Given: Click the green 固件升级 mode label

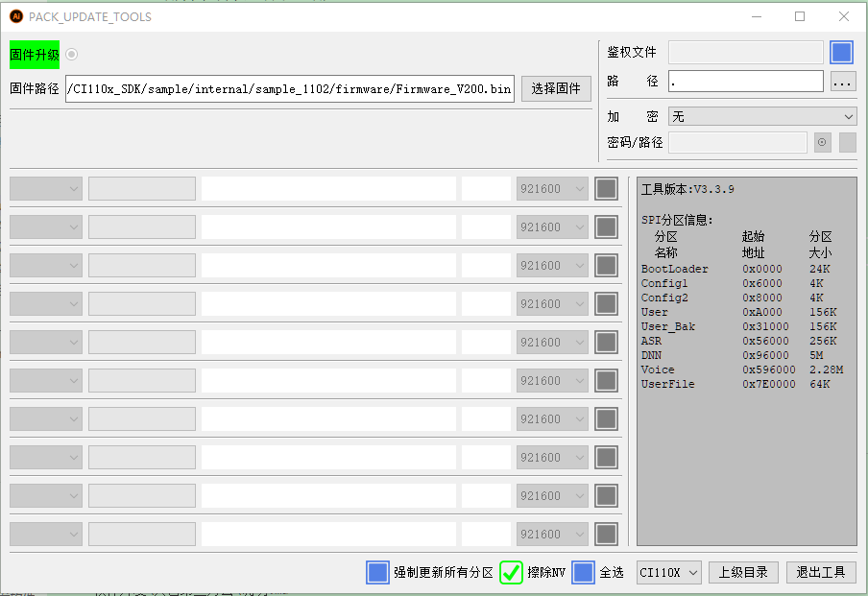Looking at the screenshot, I should (35, 55).
